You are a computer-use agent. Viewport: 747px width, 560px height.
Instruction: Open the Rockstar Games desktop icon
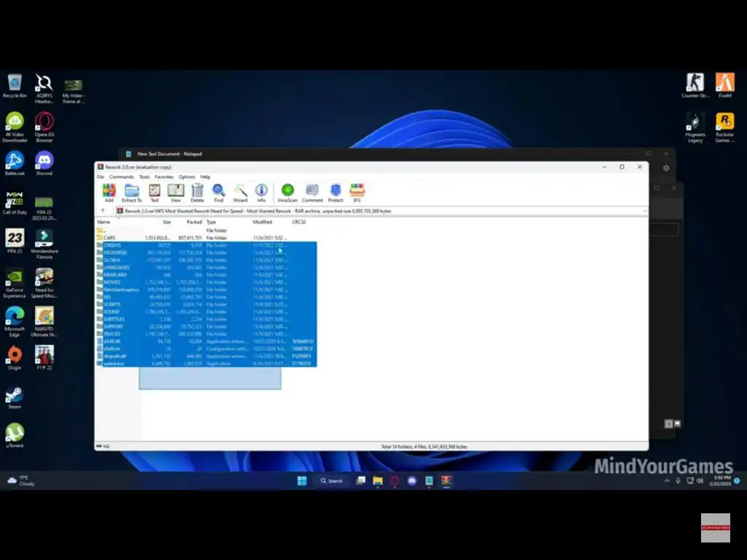(x=724, y=127)
